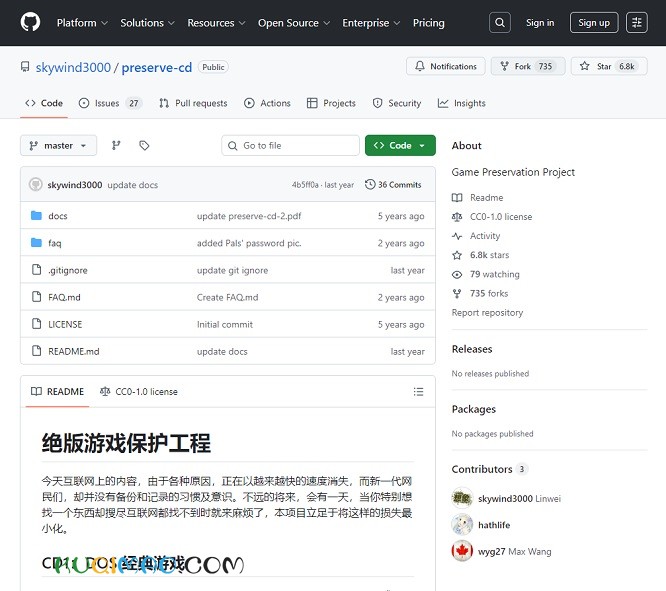
Task: Open the header settings sliders icon button
Action: [636, 23]
